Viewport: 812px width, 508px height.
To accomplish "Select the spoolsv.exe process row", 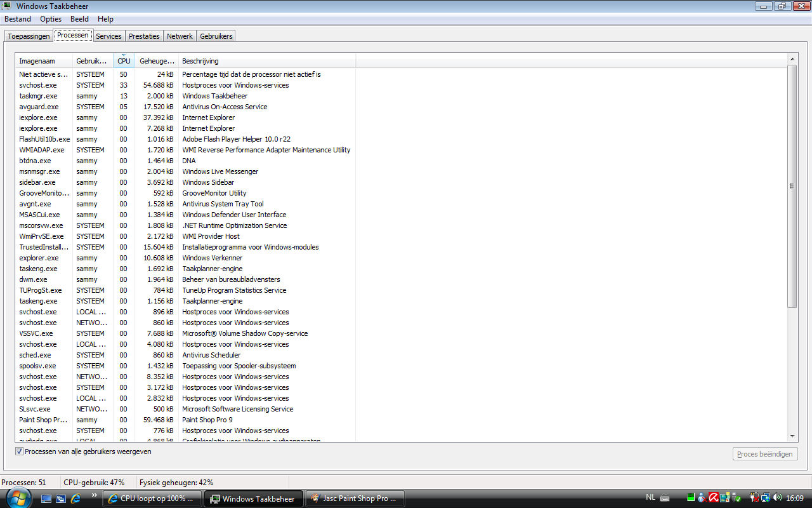I will 185,366.
